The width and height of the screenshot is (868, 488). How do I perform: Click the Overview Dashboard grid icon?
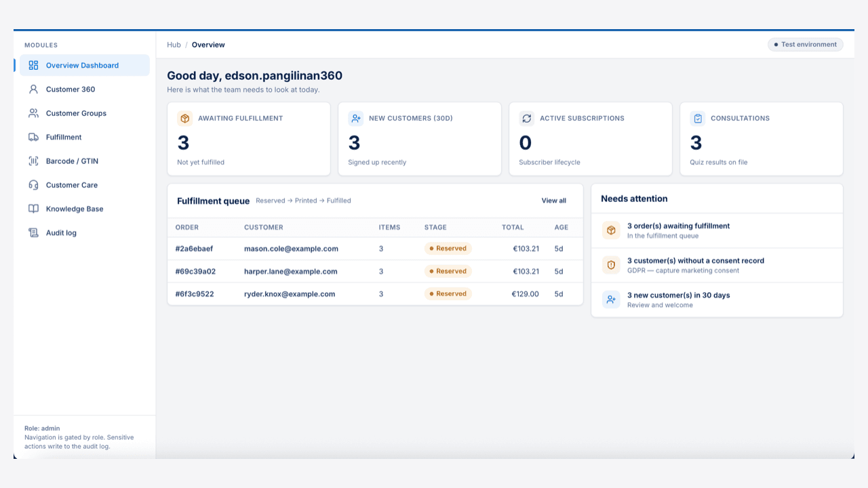pos(33,66)
